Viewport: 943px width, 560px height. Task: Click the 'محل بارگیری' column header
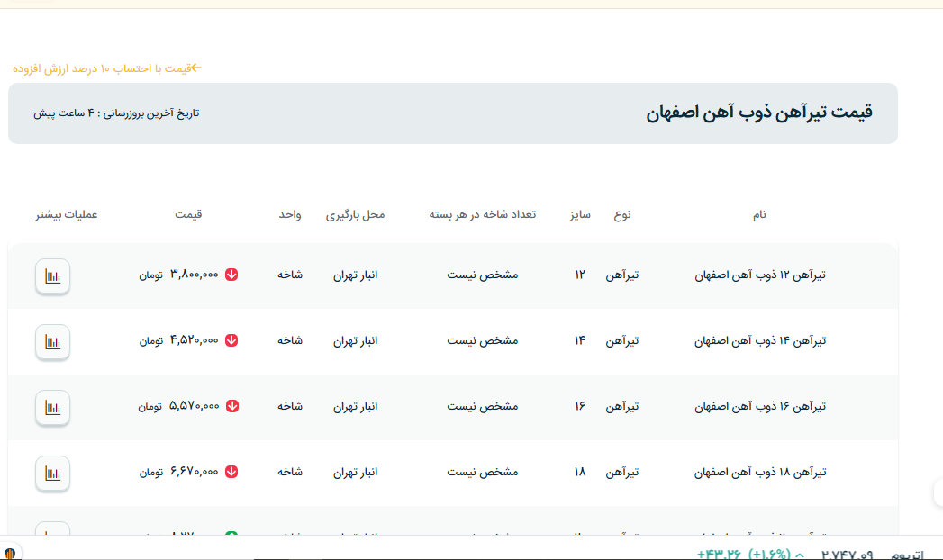(x=355, y=214)
